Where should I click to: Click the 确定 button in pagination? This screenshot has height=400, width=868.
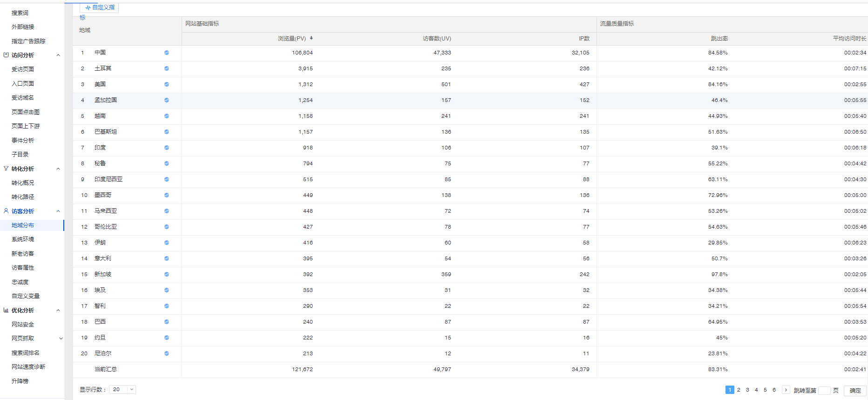(x=855, y=390)
